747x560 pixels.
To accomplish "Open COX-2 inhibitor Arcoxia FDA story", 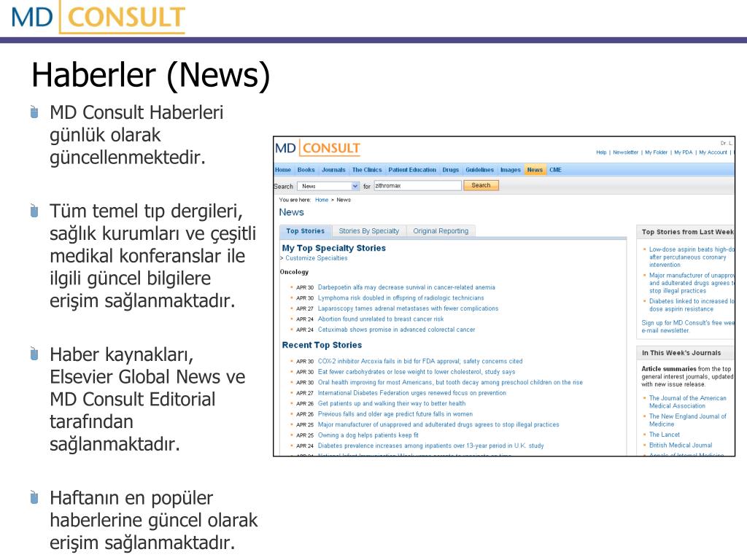I will 420,362.
